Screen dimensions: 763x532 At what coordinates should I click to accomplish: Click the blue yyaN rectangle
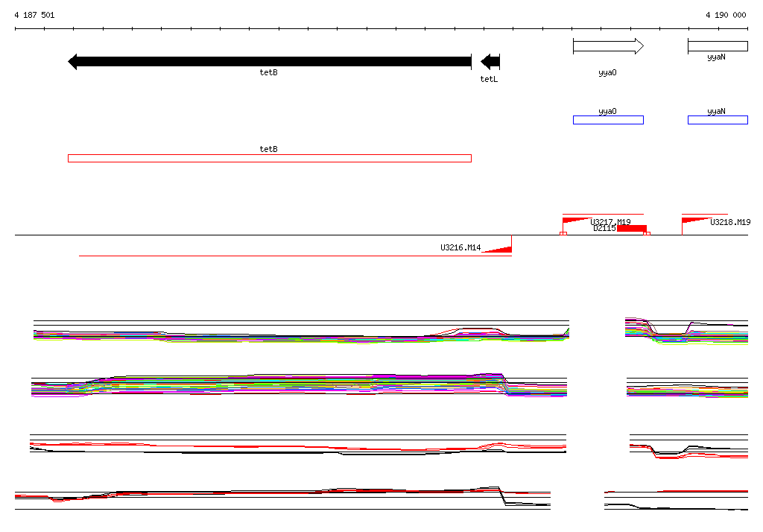coord(718,120)
